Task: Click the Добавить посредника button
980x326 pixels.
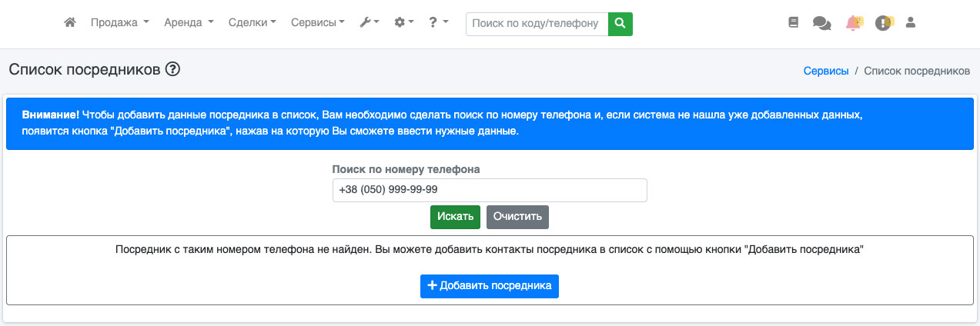Action: coord(490,285)
